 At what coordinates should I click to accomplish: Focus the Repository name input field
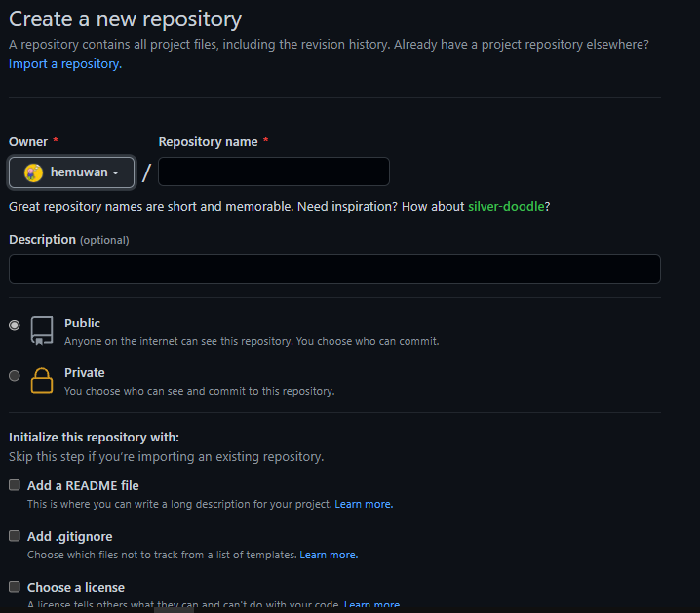click(x=274, y=172)
